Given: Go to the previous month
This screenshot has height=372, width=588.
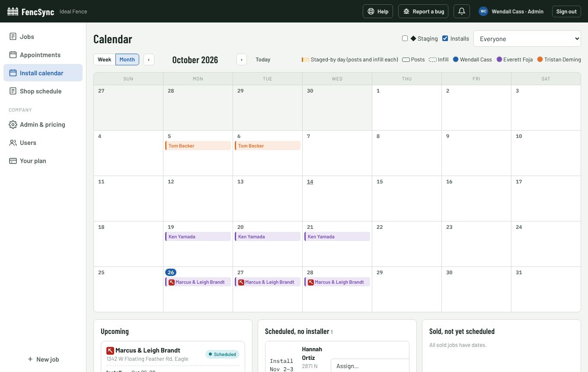Looking at the screenshot, I should click(149, 60).
